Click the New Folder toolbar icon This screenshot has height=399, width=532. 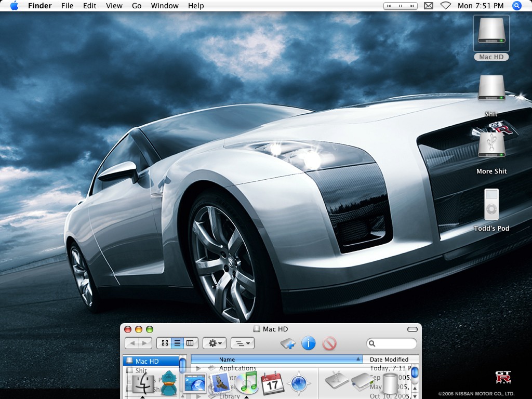coord(288,343)
